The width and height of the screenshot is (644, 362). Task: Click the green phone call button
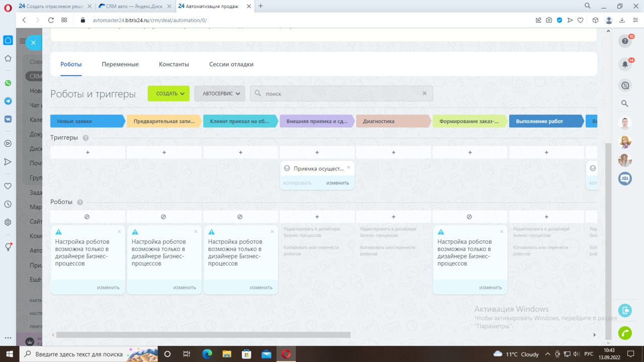click(625, 333)
